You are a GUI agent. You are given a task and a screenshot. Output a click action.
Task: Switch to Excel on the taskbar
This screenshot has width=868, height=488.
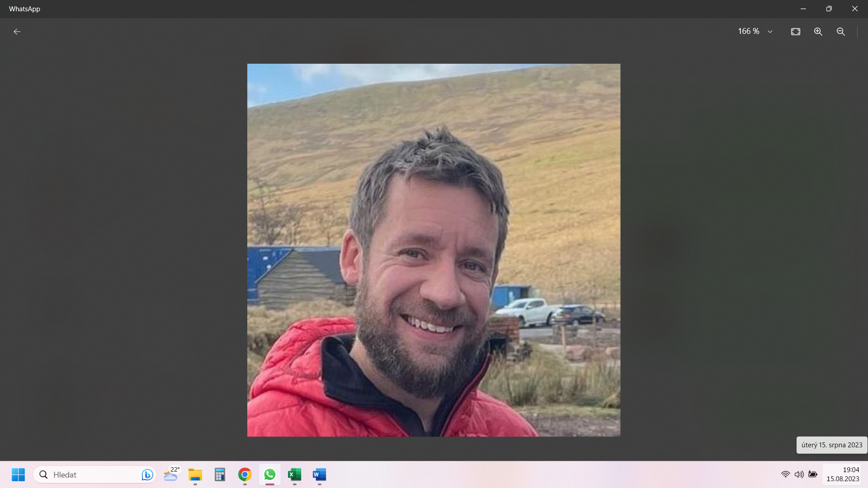coord(294,474)
